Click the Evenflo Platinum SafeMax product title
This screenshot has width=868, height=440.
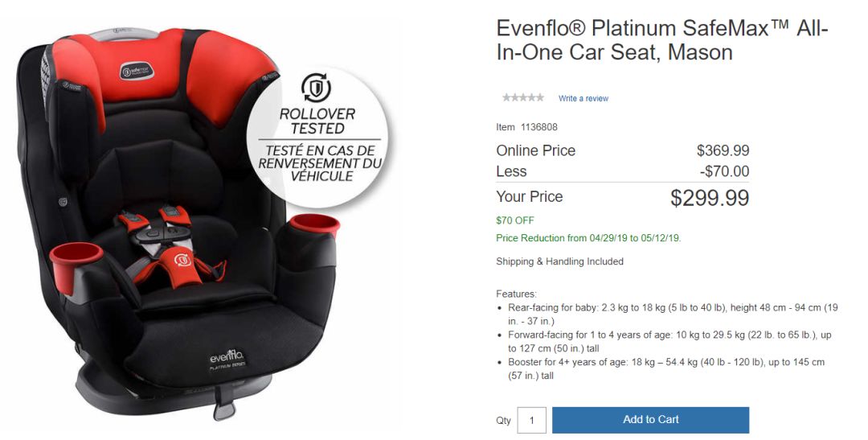662,40
